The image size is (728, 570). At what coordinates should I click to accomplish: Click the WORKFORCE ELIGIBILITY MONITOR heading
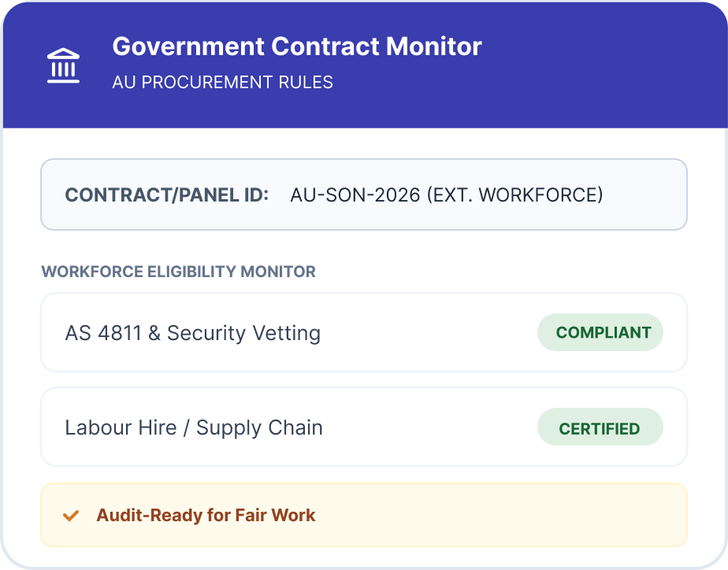[178, 272]
